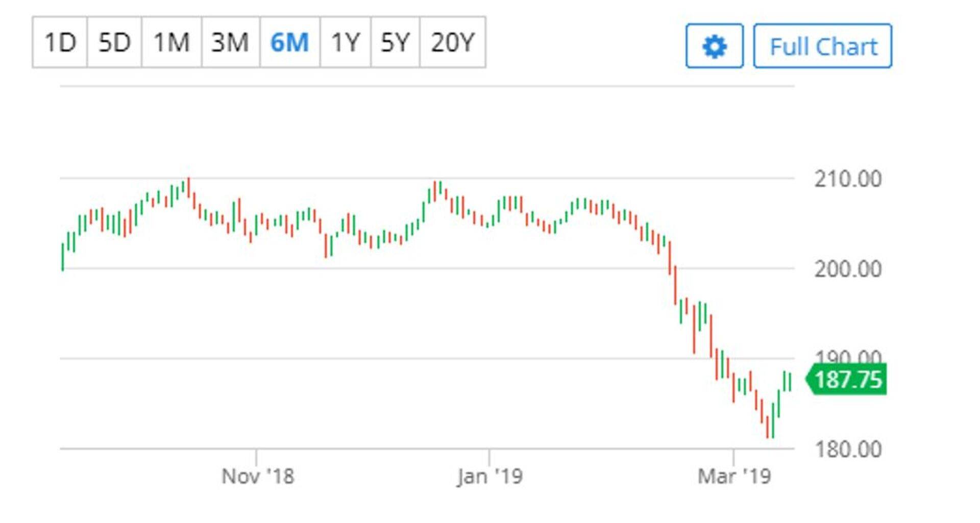
Task: Click the Full Chart button
Action: pyautogui.click(x=822, y=46)
